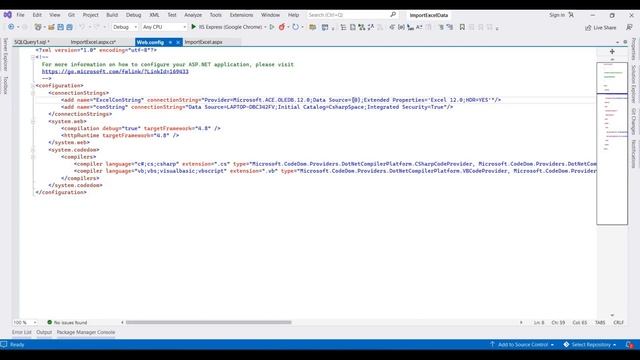Open the Error List panel tab
Screen dimensions: 640x360
tap(22, 332)
